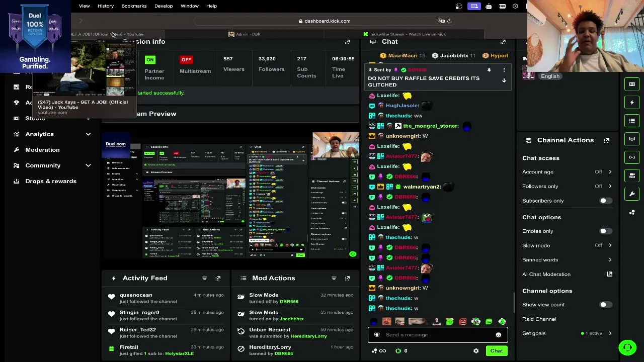The image size is (644, 362).
Task: Pop out the Activity Feed panel
Action: coord(218,278)
